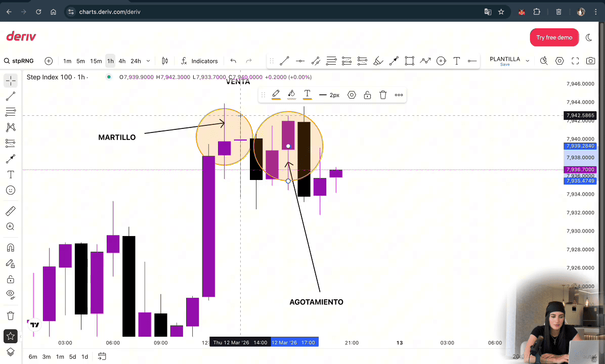Image resolution: width=605 pixels, height=364 pixels.
Task: Click the Zoom In tool
Action: coord(10,226)
